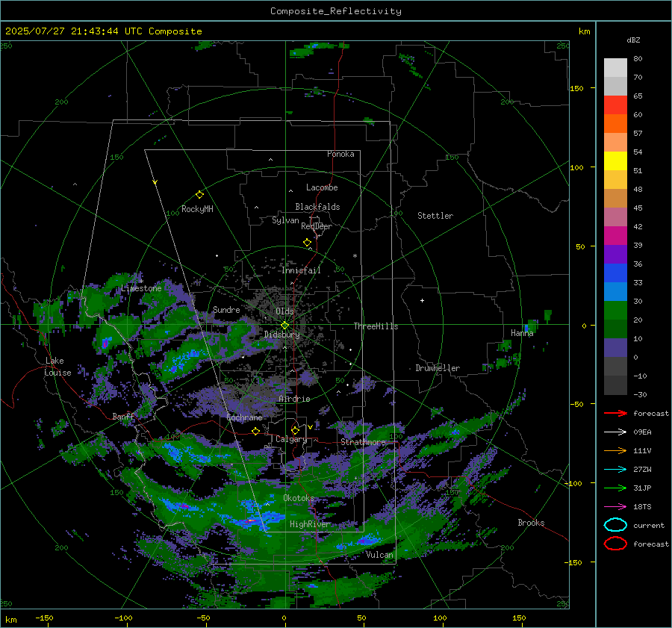672x628 pixels.
Task: Click the magenta 18TS arrow icon
Action: 615,507
